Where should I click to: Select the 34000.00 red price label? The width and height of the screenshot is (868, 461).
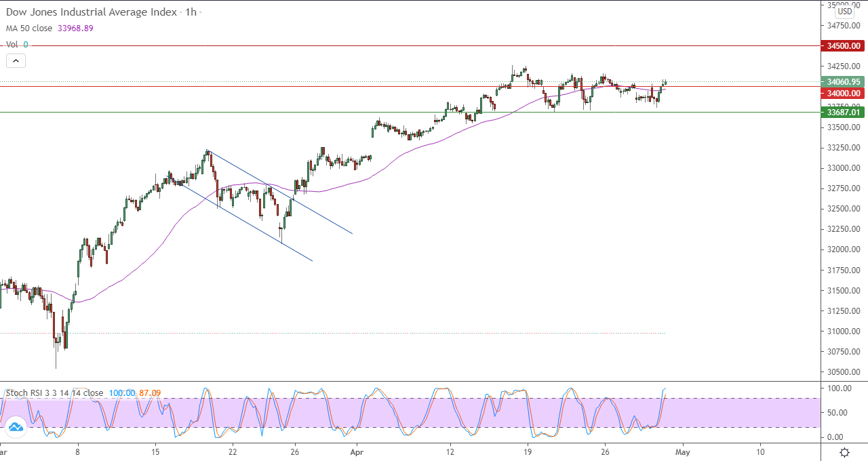[x=843, y=94]
